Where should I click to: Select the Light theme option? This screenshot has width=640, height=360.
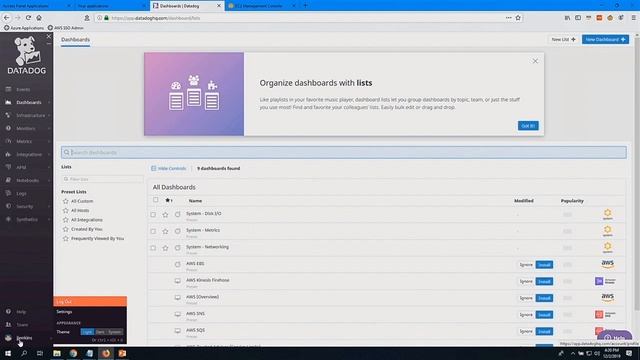pos(87,332)
